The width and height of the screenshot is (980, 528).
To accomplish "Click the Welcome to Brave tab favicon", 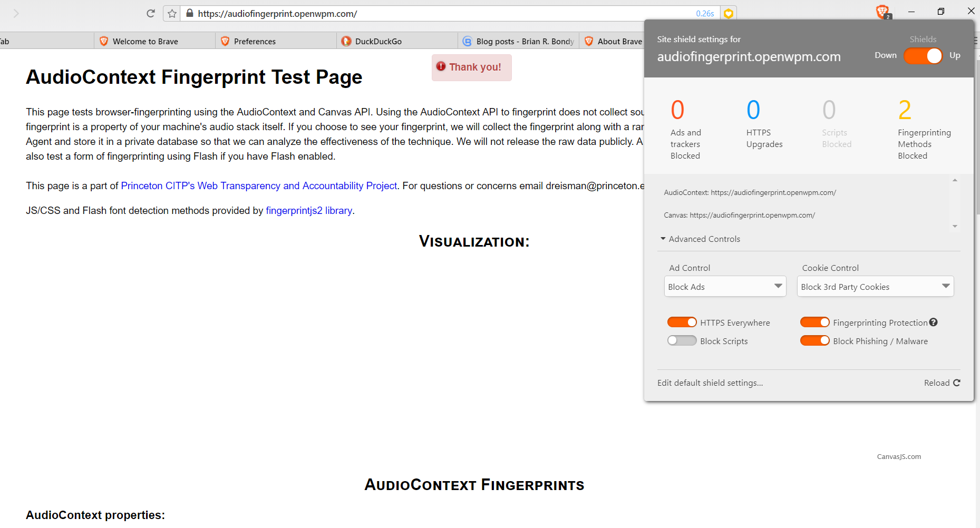I will (x=104, y=41).
